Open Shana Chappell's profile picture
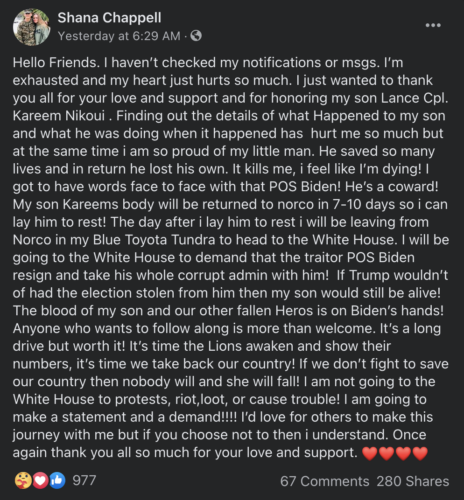 point(31,27)
